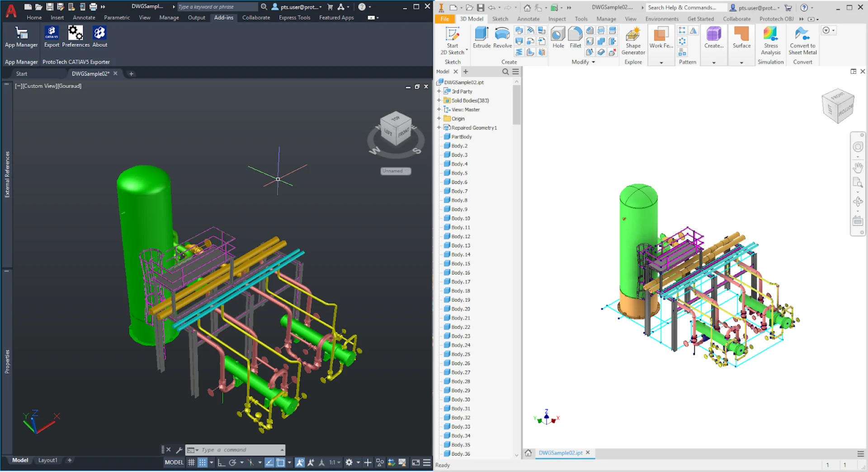
Task: Select the Surface tool in the ribbon
Action: 741,38
